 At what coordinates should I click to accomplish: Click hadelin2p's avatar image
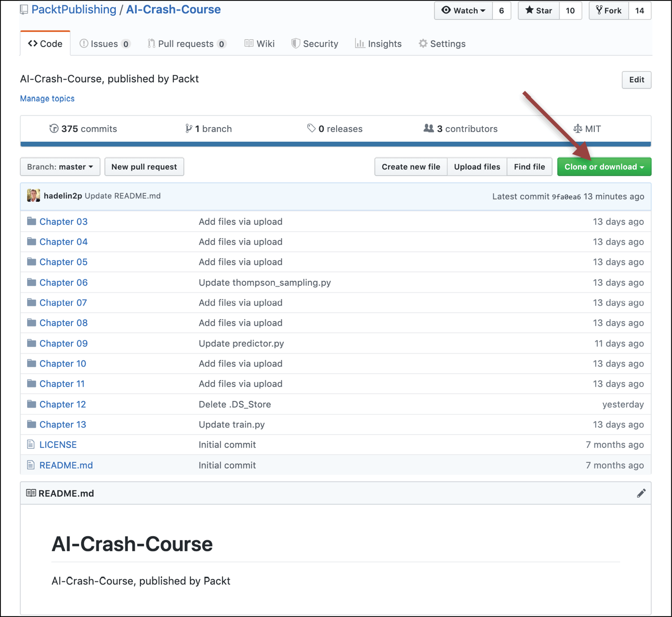coord(33,196)
